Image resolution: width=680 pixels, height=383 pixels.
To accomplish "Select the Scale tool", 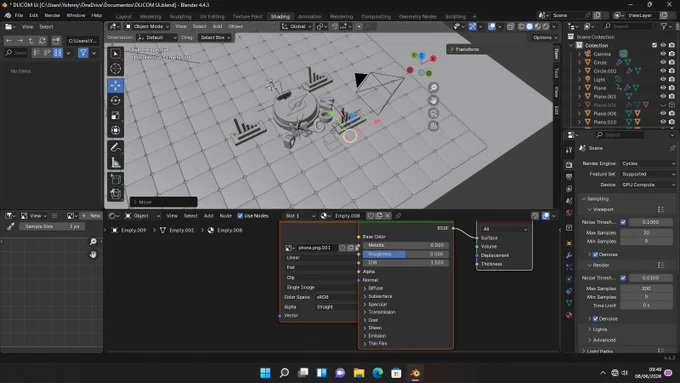I will [115, 115].
